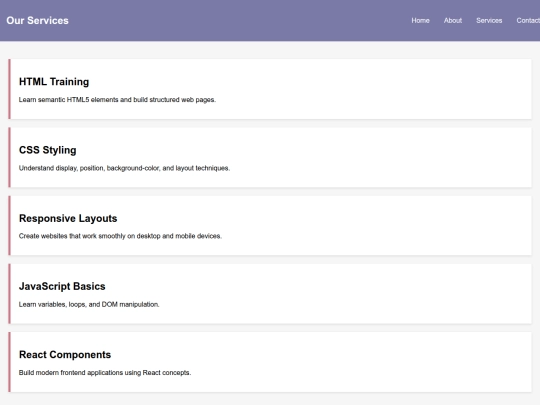Click text "Build modern frontend applications using React concepts."
Screen dimensions: 540x405
(105, 373)
